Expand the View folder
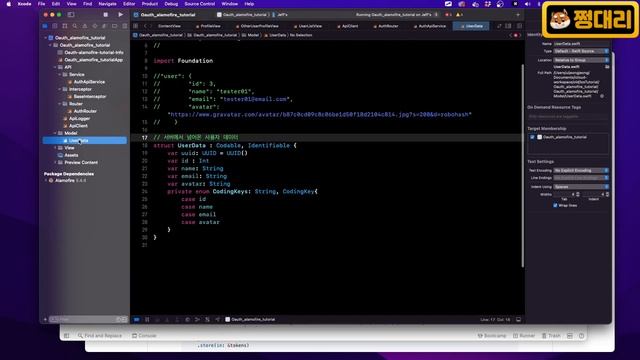The width and height of the screenshot is (640, 360). [55, 148]
